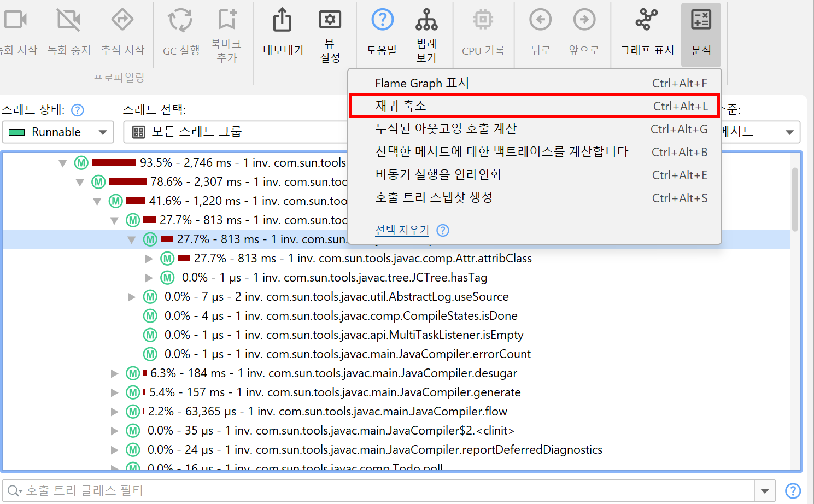
Task: Open the 모든 스레드 그룹 thread selection dropdown
Action: pyautogui.click(x=236, y=132)
